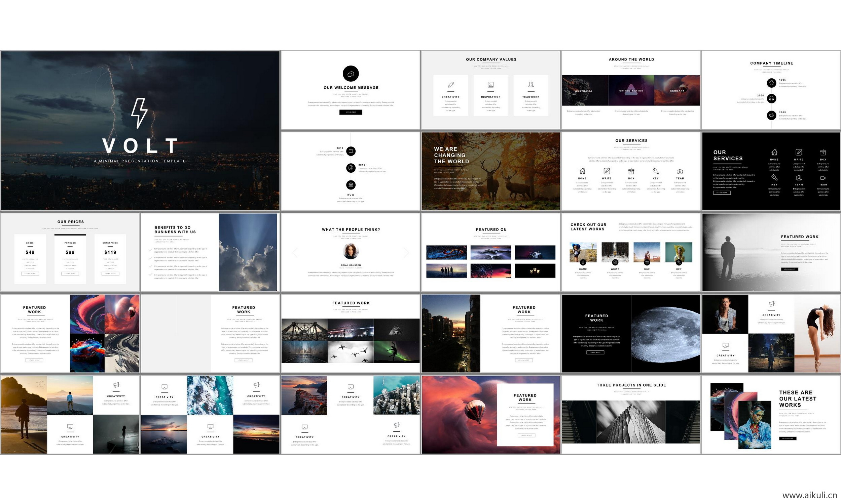Click the sliders icon at timeline year 2010

pyautogui.click(x=351, y=151)
